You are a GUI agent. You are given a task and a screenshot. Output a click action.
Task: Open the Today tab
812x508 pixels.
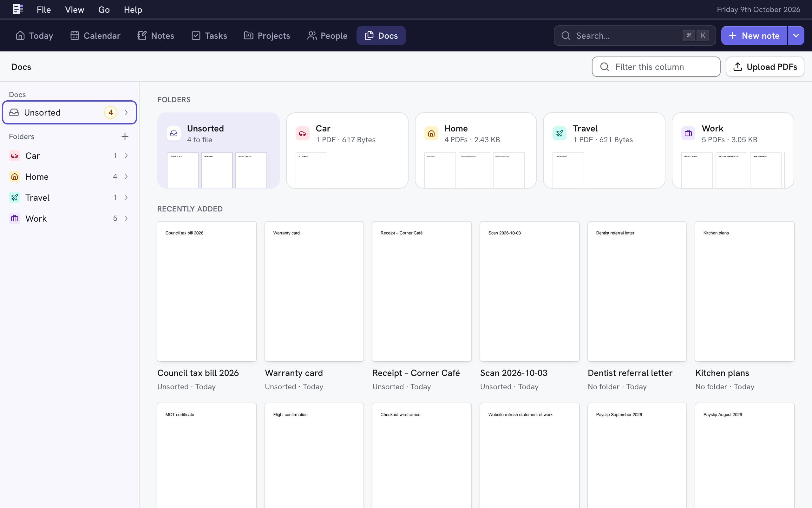point(34,36)
